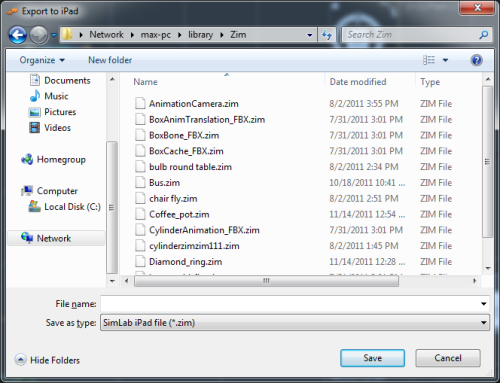Click the file icon of Coffee_pot.zim
Screen dimensions: 500x383
(x=140, y=214)
